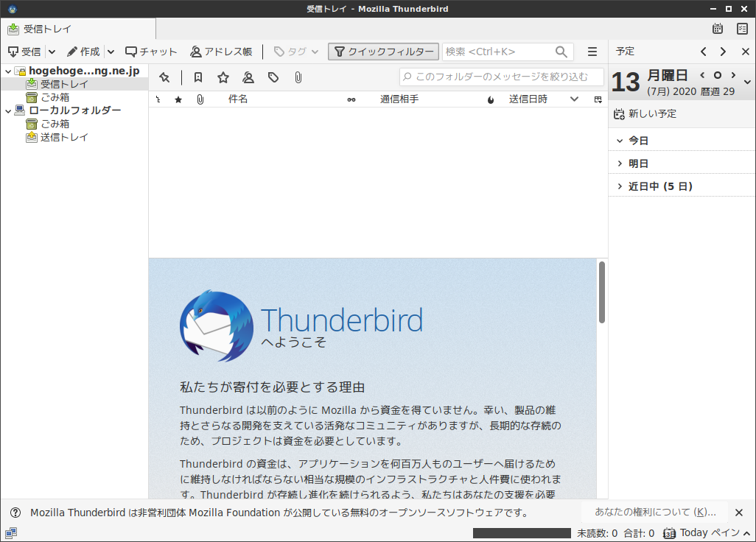Toggle the tagged messages filter icon
Image resolution: width=756 pixels, height=542 pixels.
(x=273, y=77)
